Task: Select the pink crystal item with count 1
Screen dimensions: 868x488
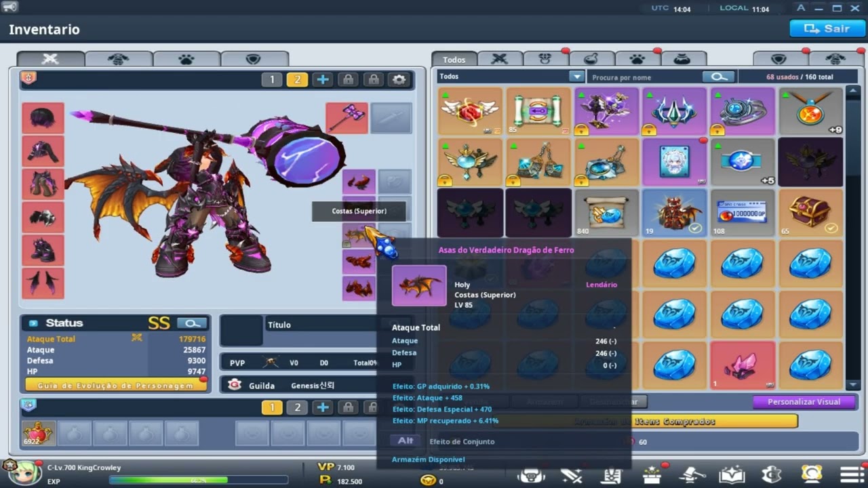Action: click(x=743, y=365)
